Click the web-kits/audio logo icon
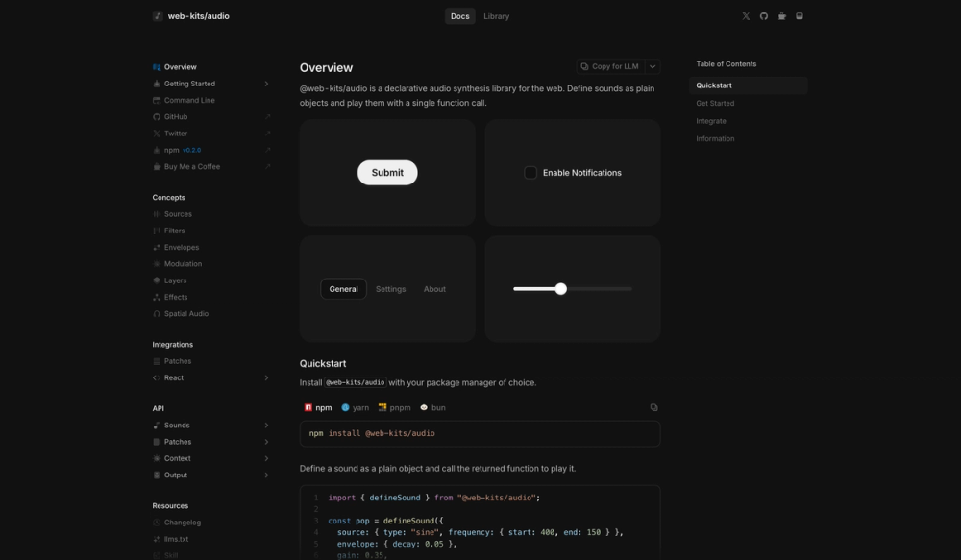 (158, 16)
